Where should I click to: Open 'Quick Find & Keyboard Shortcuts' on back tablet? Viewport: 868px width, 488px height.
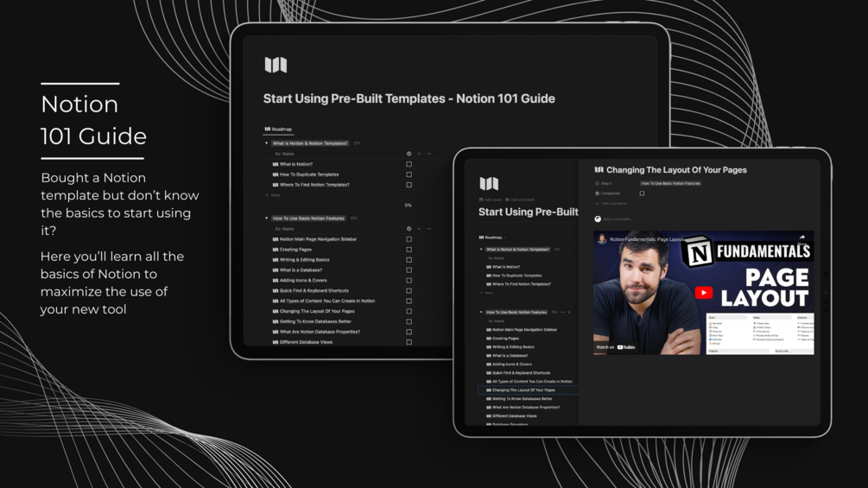coord(314,290)
